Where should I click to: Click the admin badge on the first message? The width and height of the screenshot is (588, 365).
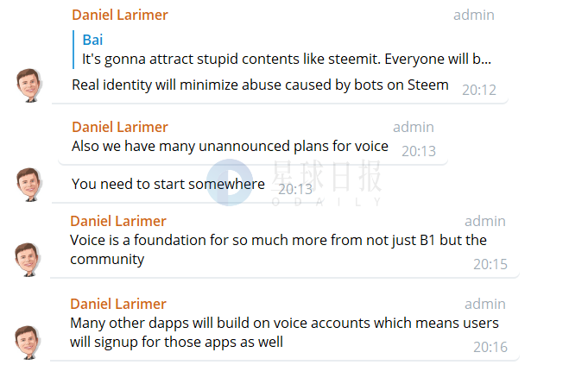point(474,15)
